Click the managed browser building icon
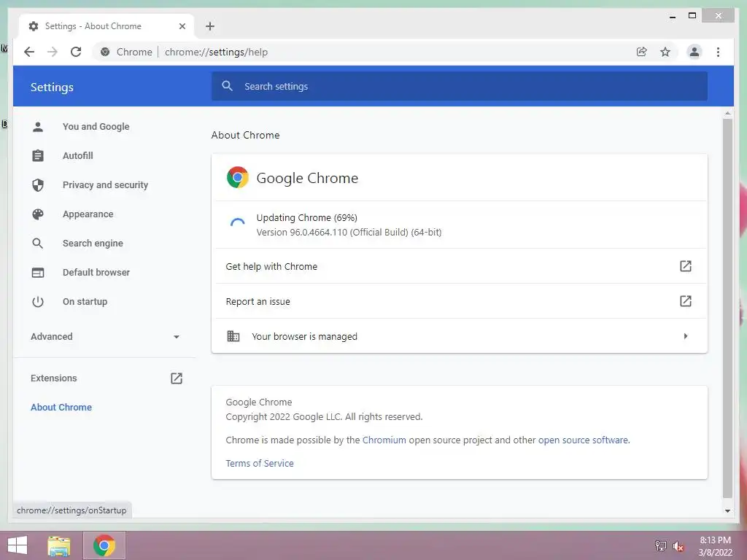The width and height of the screenshot is (747, 560). pyautogui.click(x=233, y=336)
